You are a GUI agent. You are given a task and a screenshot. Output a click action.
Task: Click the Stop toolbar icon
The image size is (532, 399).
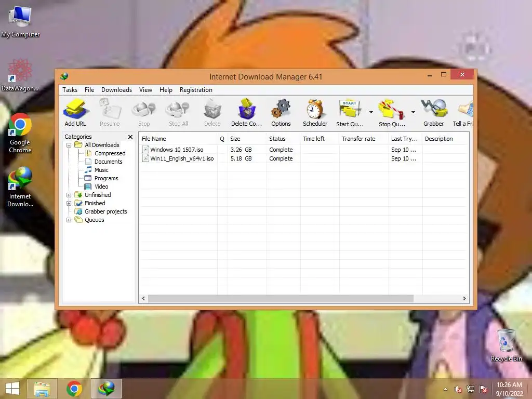[144, 113]
